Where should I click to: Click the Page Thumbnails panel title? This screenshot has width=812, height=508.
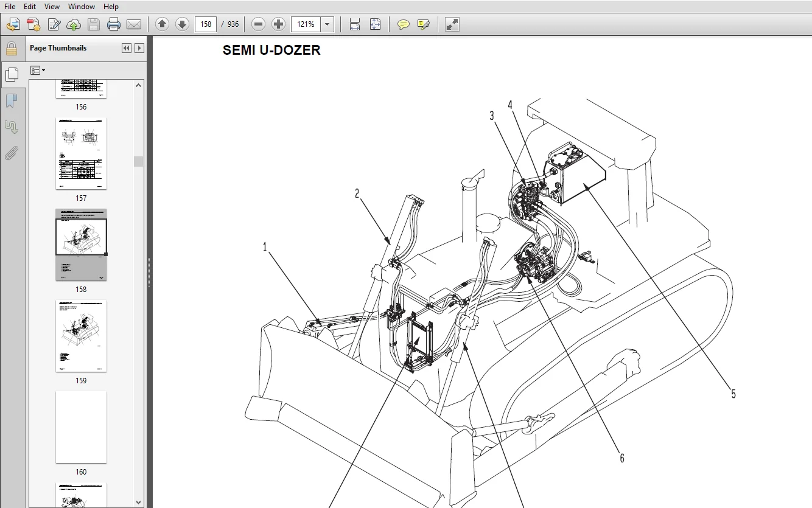(x=58, y=48)
